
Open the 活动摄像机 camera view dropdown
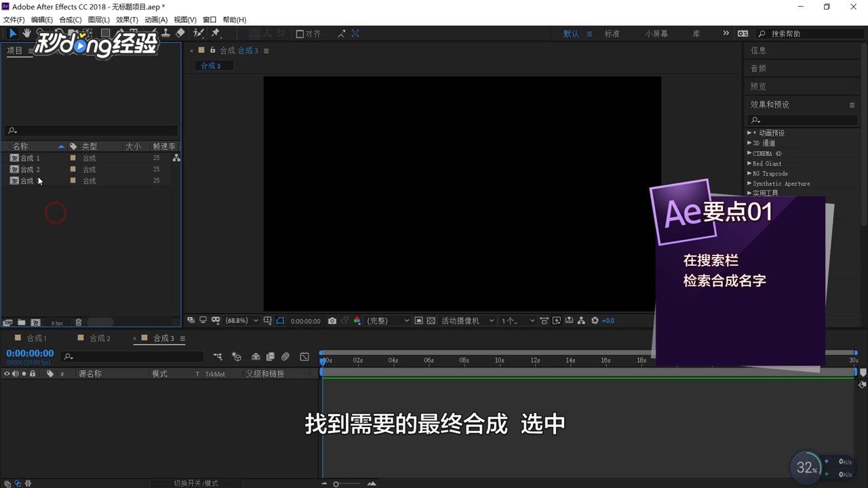[x=467, y=321]
